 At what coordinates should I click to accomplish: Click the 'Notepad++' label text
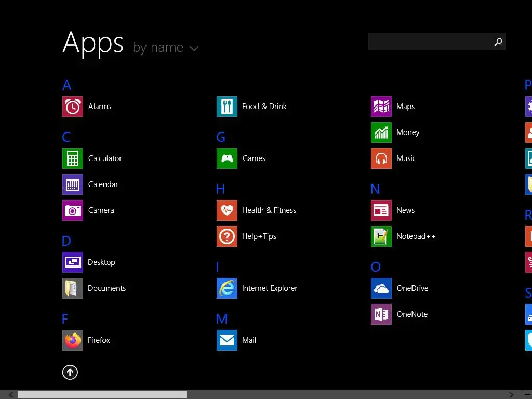[x=416, y=236]
